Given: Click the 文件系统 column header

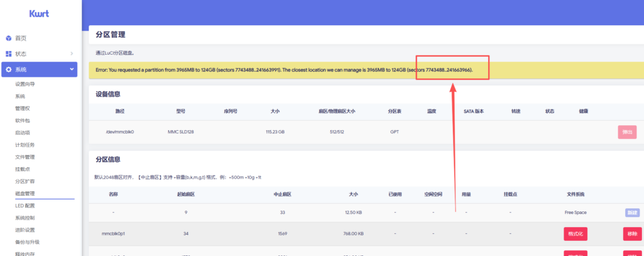Looking at the screenshot, I should click(x=575, y=194).
